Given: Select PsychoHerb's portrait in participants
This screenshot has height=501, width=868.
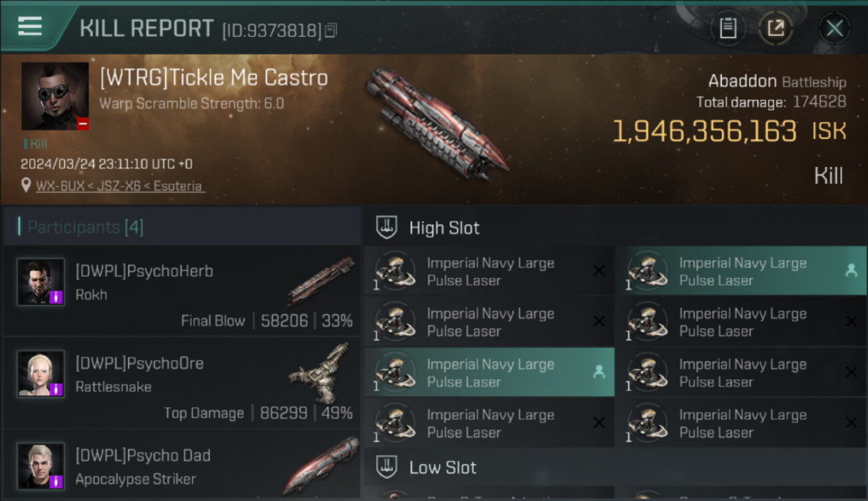Looking at the screenshot, I should click(41, 282).
